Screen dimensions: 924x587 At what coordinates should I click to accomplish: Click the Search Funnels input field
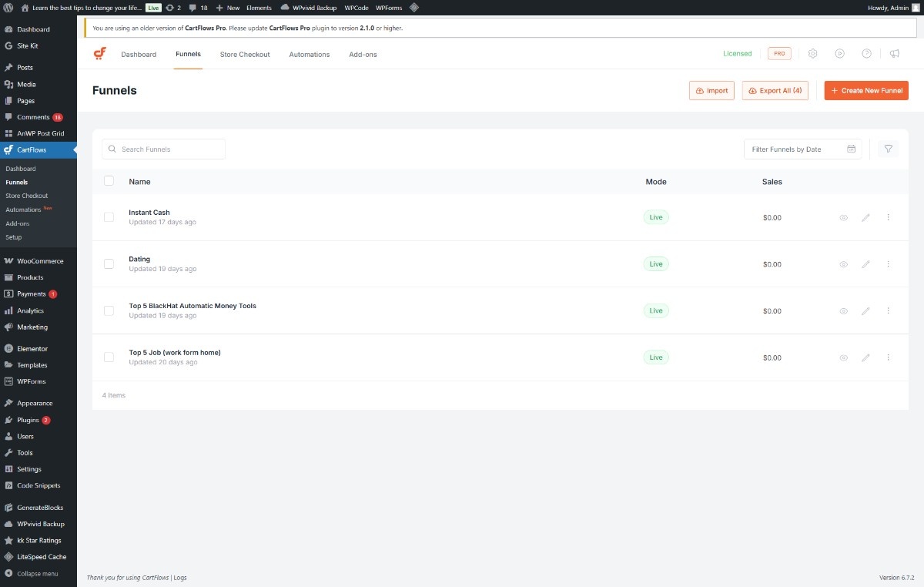tap(164, 149)
